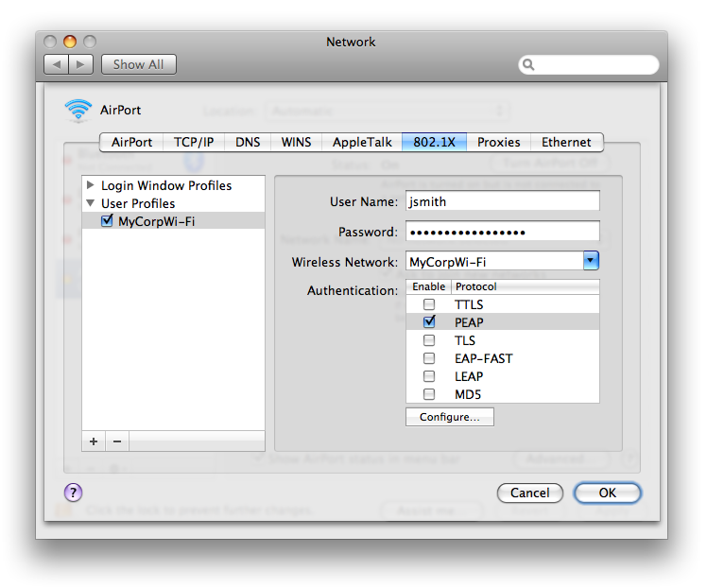Select the PEAP protocol name

tap(469, 322)
